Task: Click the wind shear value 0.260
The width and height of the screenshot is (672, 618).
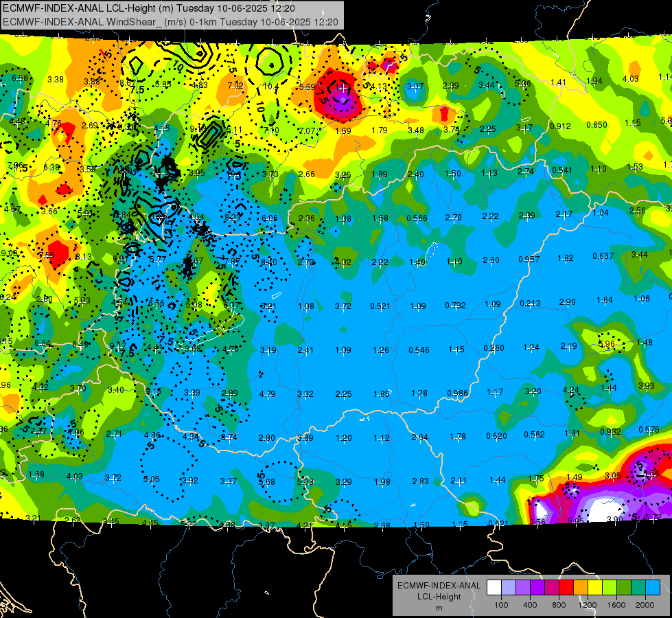Action: pos(494,348)
